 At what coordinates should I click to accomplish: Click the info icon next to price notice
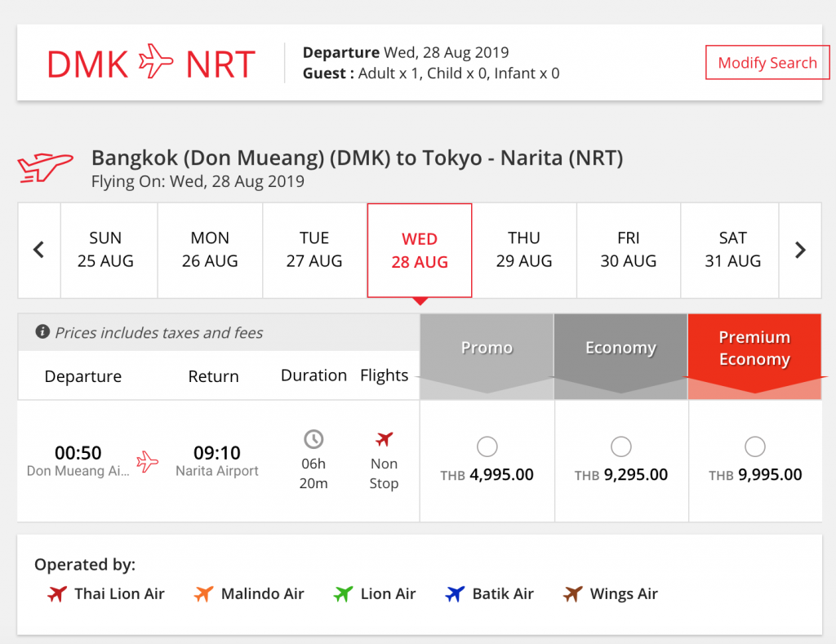[x=42, y=331]
